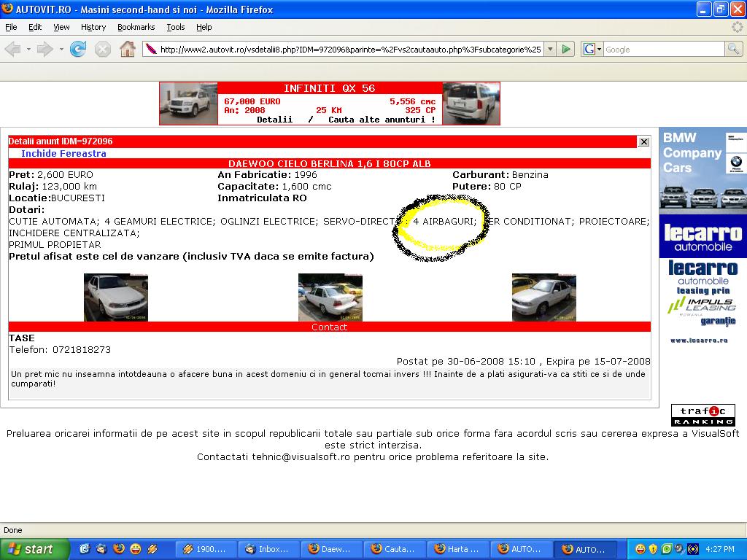747x560 pixels.
Task: Close the ad details panel with X
Action: click(x=643, y=142)
